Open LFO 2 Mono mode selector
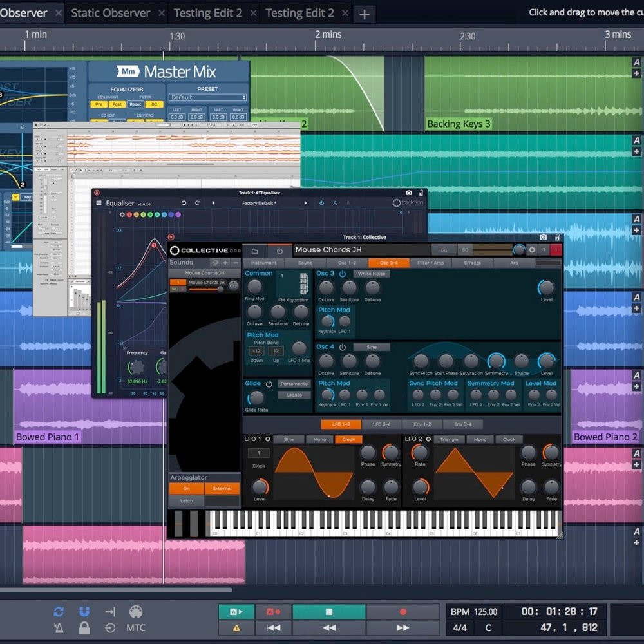The image size is (644, 644). coord(480,439)
